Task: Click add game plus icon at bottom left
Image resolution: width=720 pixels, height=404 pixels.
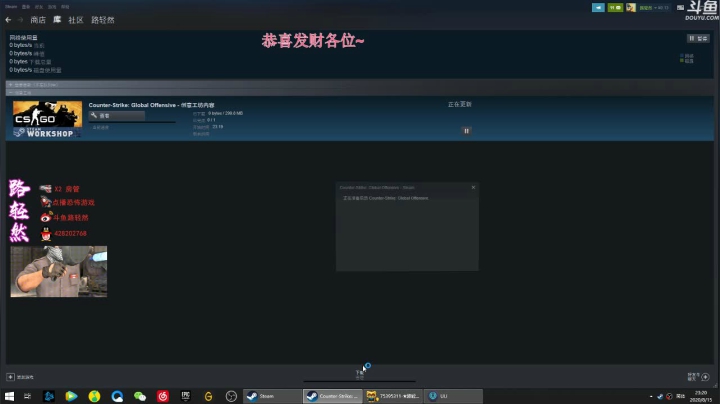Action: click(x=10, y=377)
